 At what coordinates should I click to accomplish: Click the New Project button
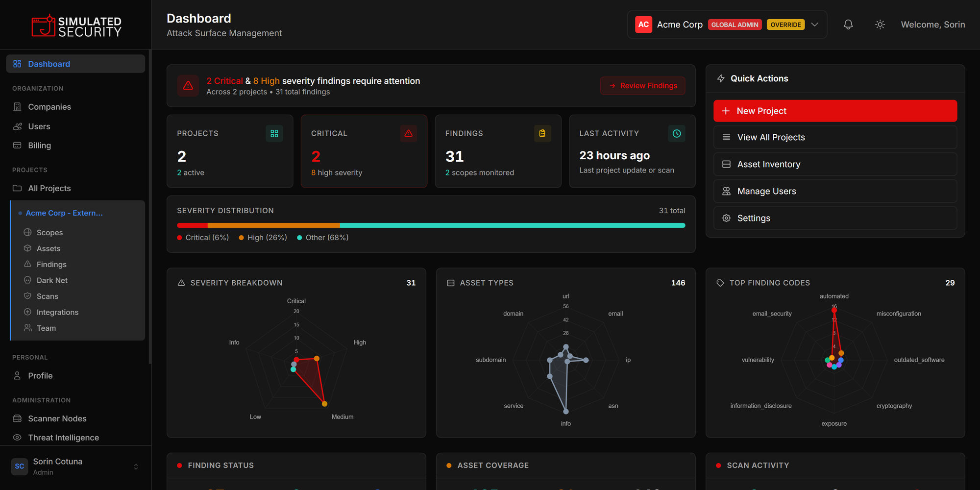click(x=835, y=111)
